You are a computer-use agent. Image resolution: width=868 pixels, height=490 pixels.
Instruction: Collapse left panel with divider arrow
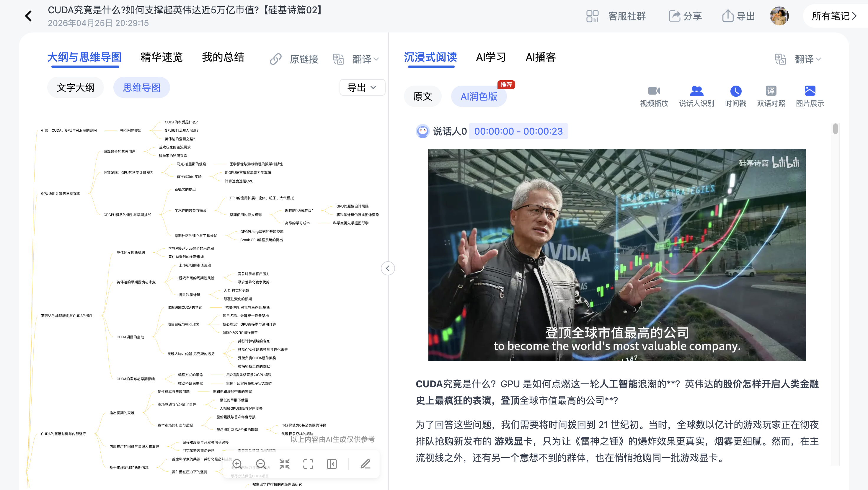pos(388,268)
